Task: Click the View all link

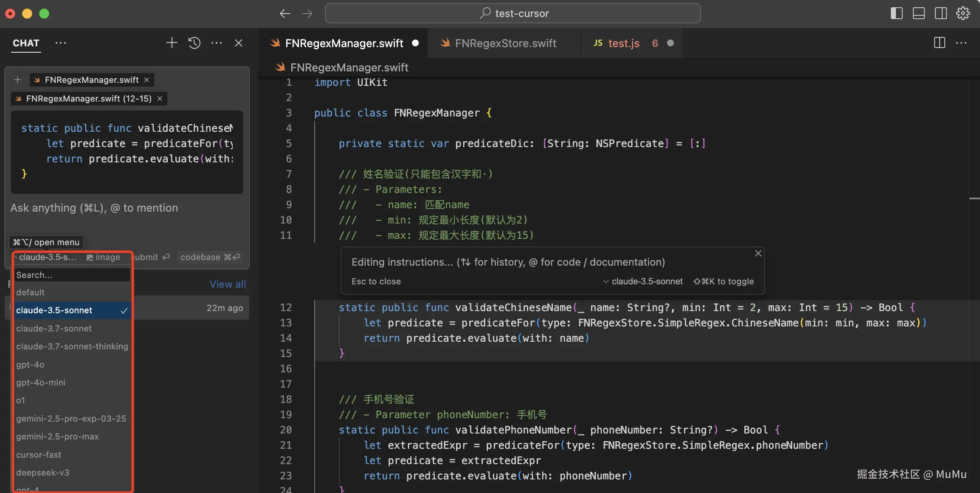Action: [x=228, y=284]
